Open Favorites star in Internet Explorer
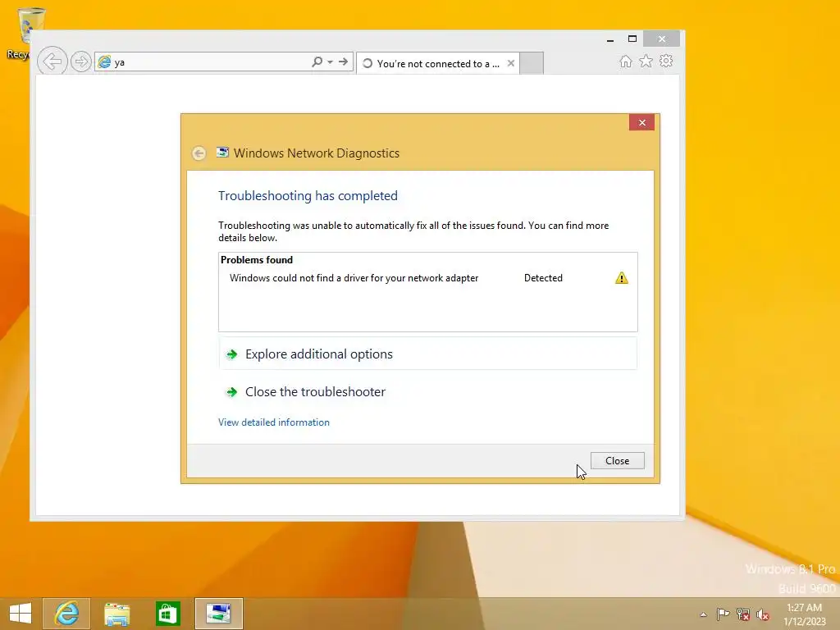This screenshot has height=630, width=840. click(646, 61)
